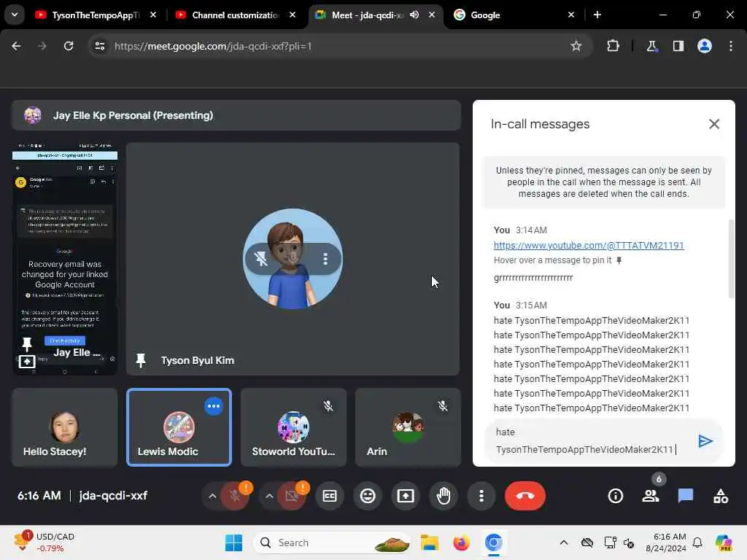
Task: Open more call options menu
Action: pyautogui.click(x=481, y=496)
